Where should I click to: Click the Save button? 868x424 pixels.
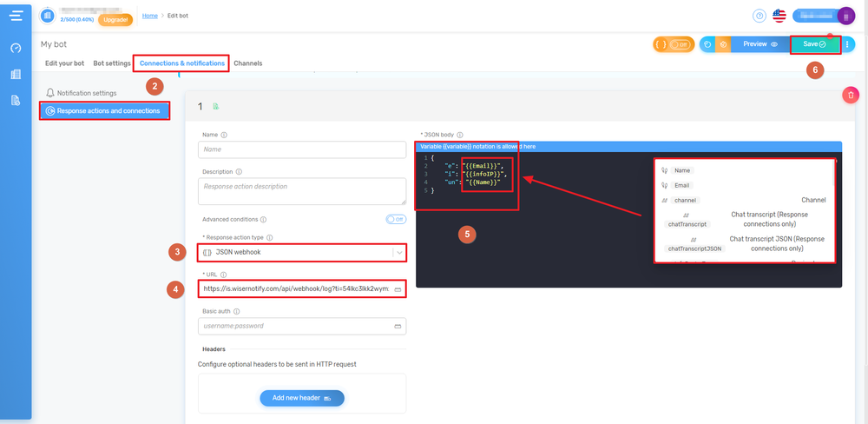(814, 44)
